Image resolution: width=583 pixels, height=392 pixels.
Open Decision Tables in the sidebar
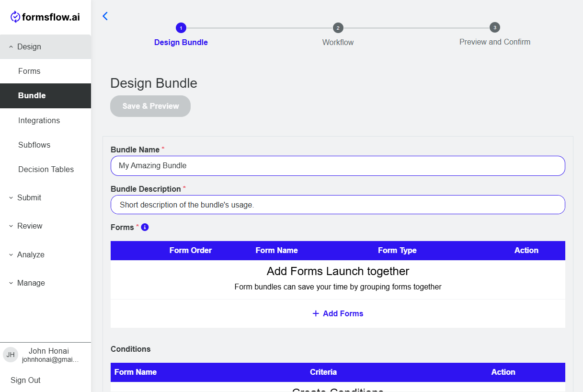click(x=46, y=169)
